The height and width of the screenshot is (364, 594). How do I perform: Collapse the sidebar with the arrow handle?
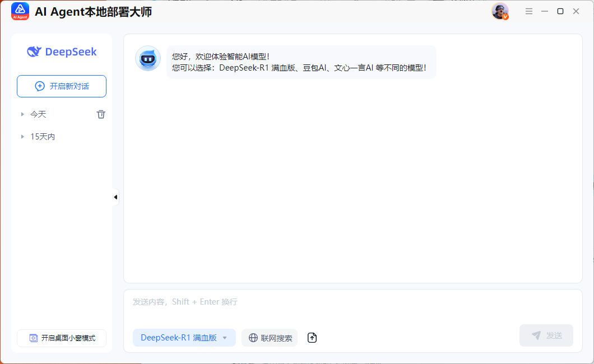point(115,197)
